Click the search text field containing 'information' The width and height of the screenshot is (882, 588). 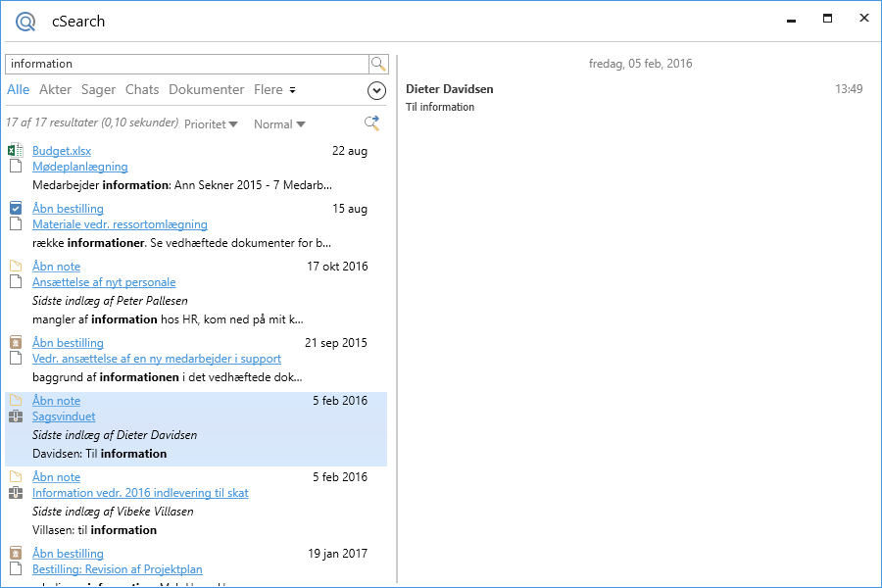click(x=186, y=64)
